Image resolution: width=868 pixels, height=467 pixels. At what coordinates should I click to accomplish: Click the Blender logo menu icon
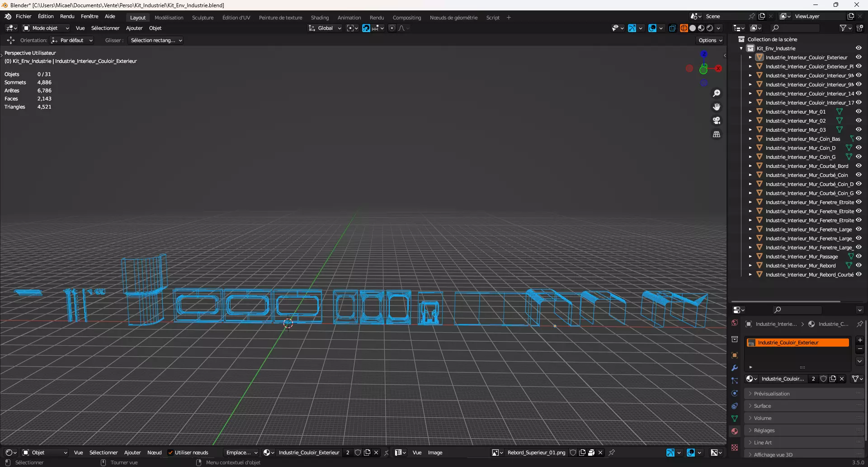8,16
